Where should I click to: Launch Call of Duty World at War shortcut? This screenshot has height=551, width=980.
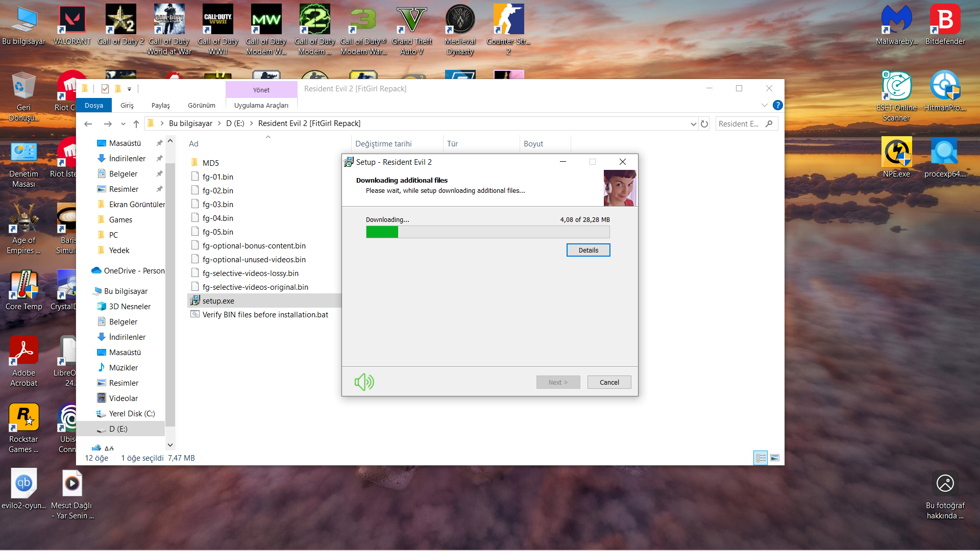(x=169, y=30)
